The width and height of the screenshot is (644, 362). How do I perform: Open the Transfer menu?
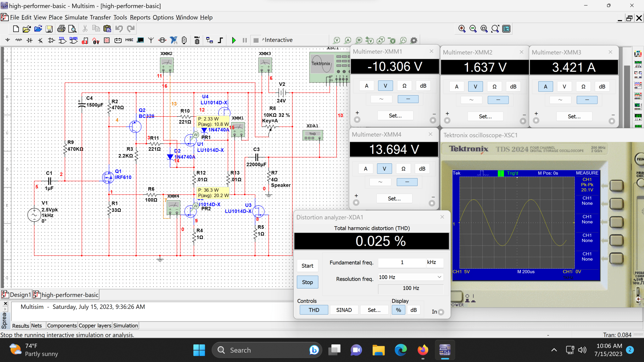[x=100, y=17]
